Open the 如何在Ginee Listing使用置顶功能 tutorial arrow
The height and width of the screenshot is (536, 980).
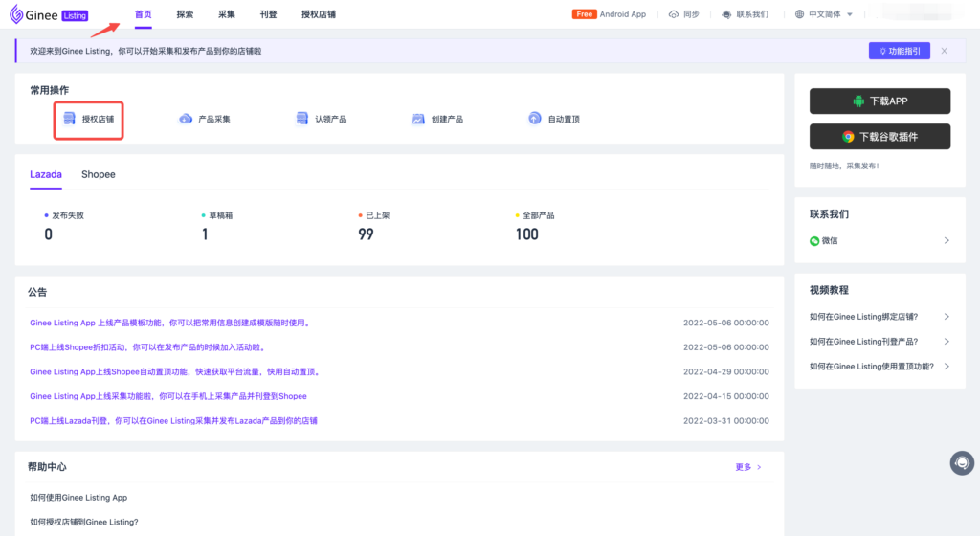947,367
